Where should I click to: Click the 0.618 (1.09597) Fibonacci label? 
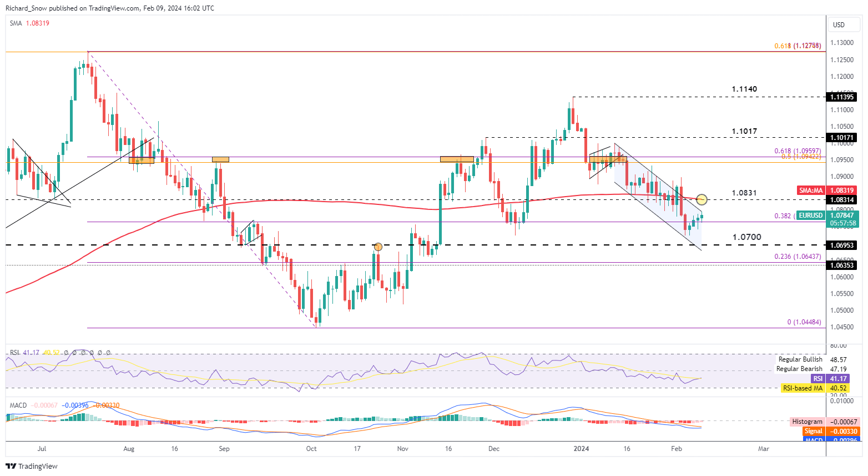tap(798, 151)
